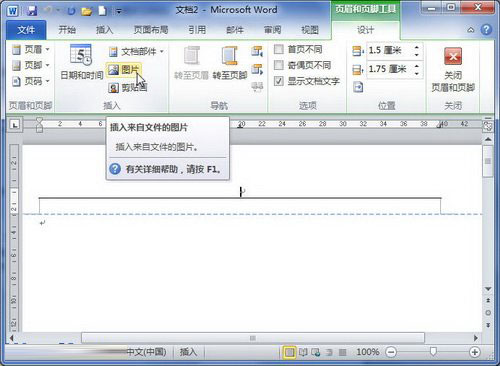Expand the Header (页眉) dropdown

30,50
